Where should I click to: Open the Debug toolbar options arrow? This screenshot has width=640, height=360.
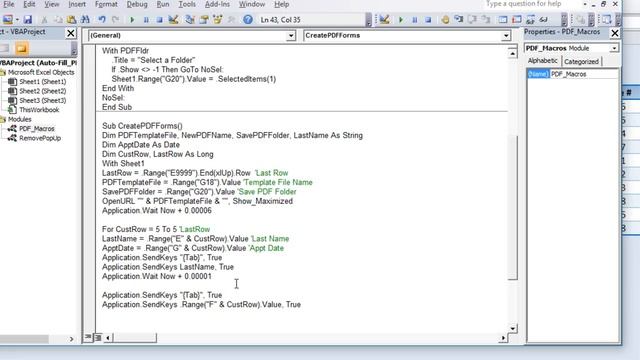[x=564, y=19]
